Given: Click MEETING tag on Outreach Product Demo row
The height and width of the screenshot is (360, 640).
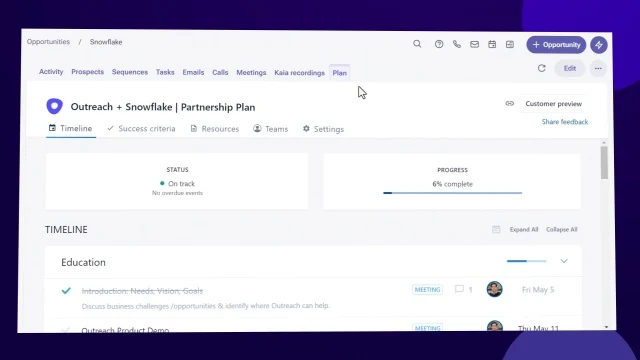Looking at the screenshot, I should tap(427, 328).
